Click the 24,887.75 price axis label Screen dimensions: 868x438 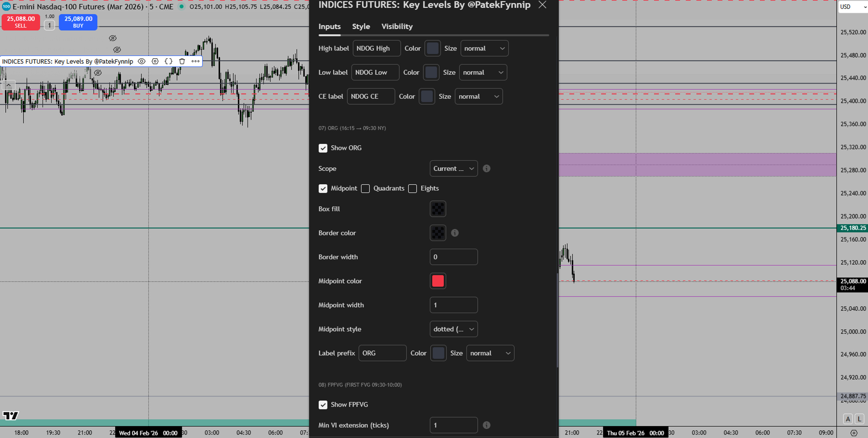tap(853, 396)
